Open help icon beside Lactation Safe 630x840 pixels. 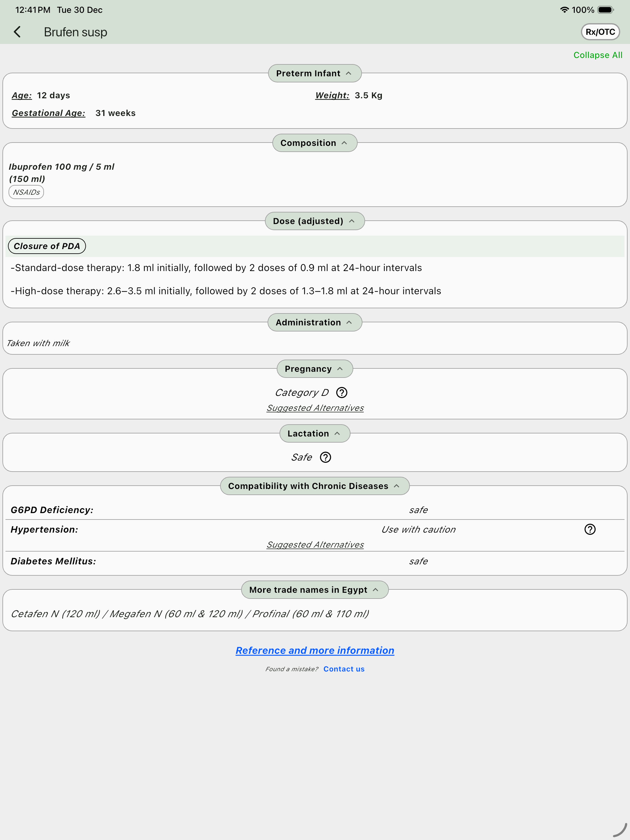325,457
